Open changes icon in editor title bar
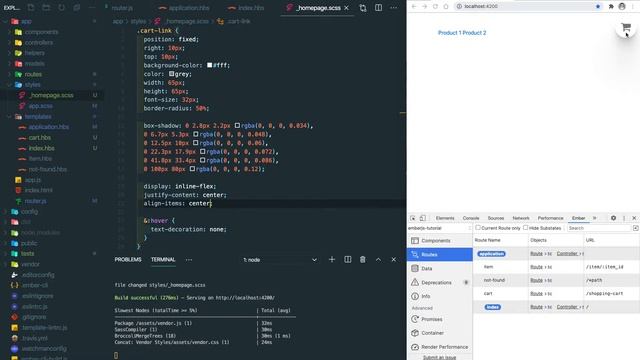Image resolution: width=640 pixels, height=360 pixels. tap(363, 8)
